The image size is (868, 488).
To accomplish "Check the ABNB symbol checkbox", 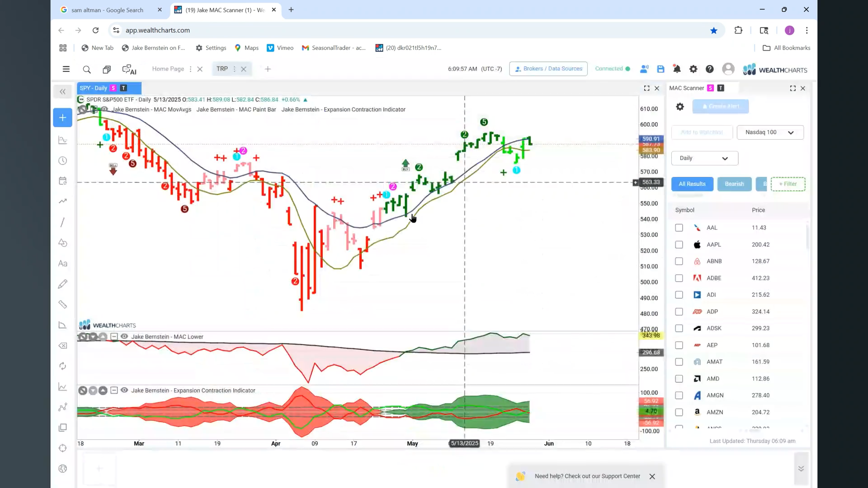I will [679, 261].
